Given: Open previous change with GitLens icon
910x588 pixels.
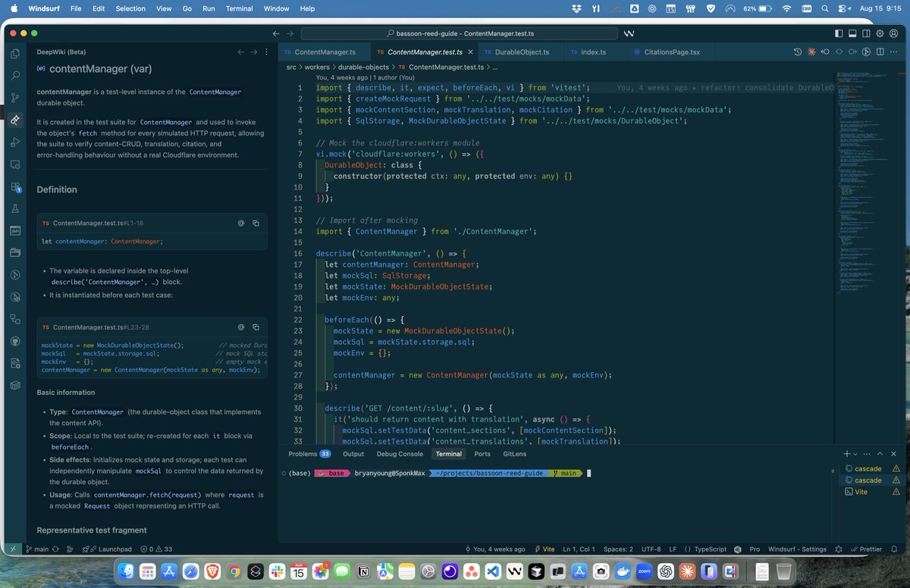Looking at the screenshot, I should (x=825, y=52).
